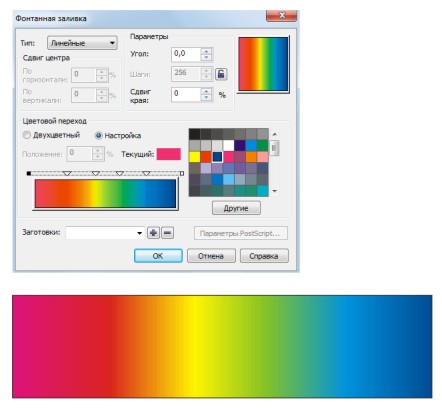Click the Отмена button
The width and height of the screenshot is (442, 409).
point(211,256)
